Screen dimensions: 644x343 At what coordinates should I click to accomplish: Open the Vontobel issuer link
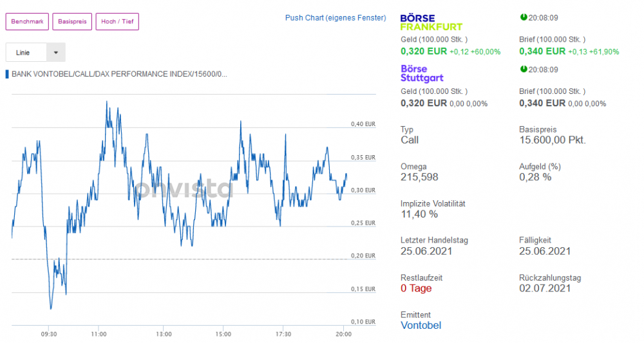tap(421, 325)
